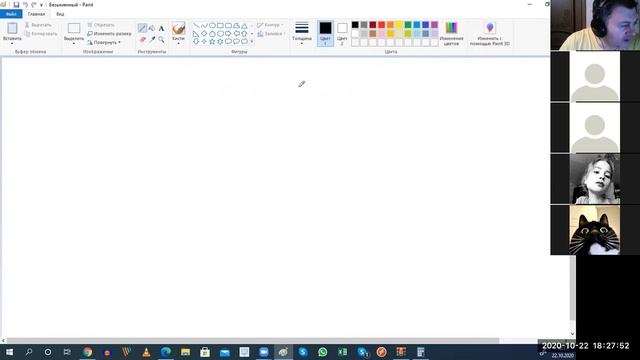
Task: Choose the diagonal Line shape
Action: 196,25
